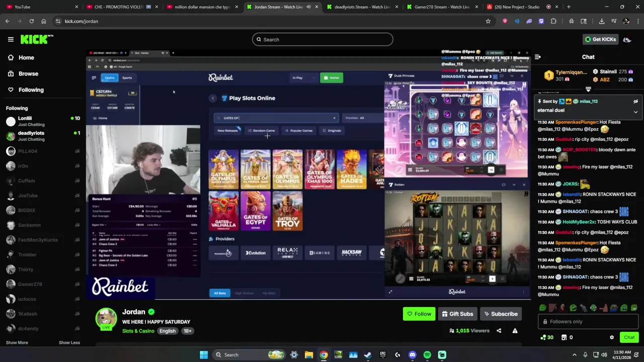Image resolution: width=644 pixels, height=362 pixels.
Task: Open the Windows Start menu
Action: point(204,355)
